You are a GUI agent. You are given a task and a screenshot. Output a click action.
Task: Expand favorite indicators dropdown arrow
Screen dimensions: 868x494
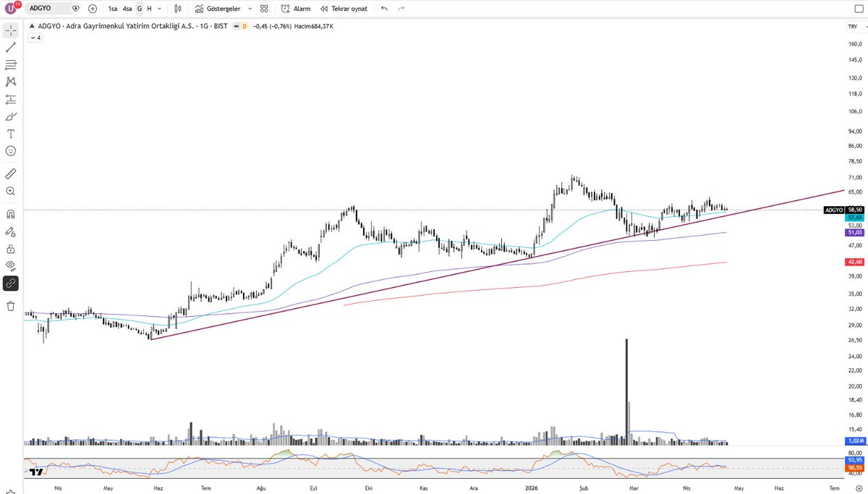(x=250, y=9)
